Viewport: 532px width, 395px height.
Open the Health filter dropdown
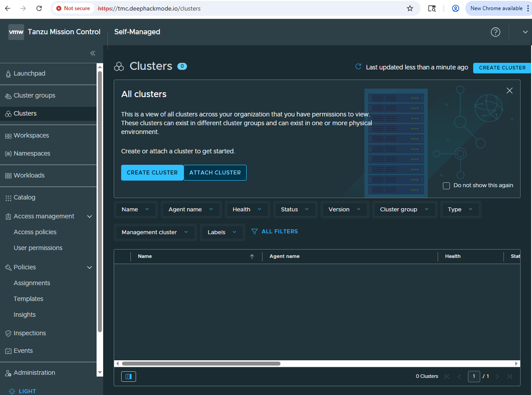pyautogui.click(x=247, y=210)
